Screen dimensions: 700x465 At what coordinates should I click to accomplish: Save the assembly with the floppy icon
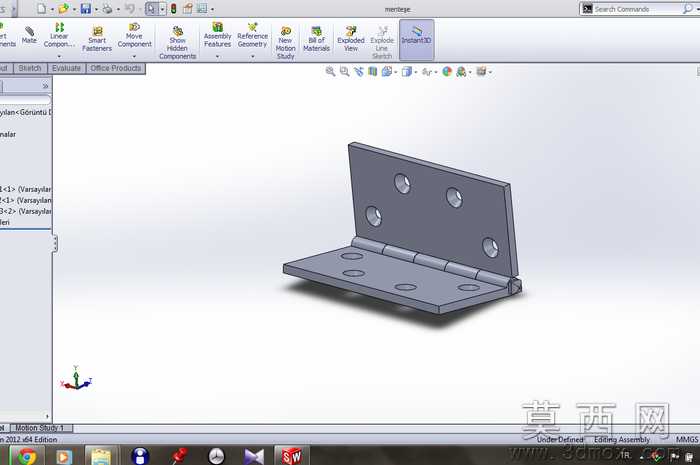click(x=86, y=8)
